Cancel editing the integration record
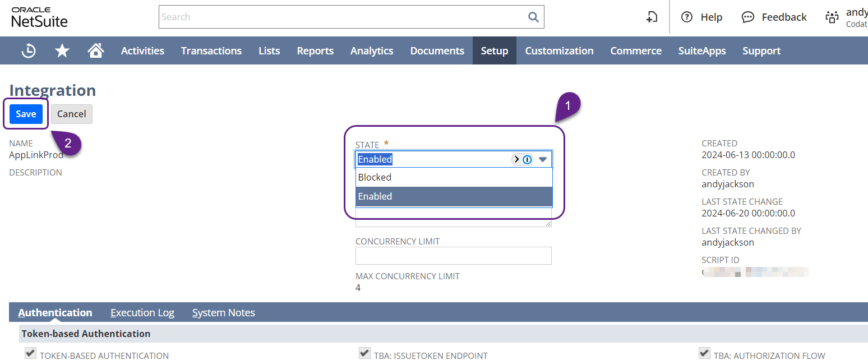The image size is (868, 360). tap(71, 113)
